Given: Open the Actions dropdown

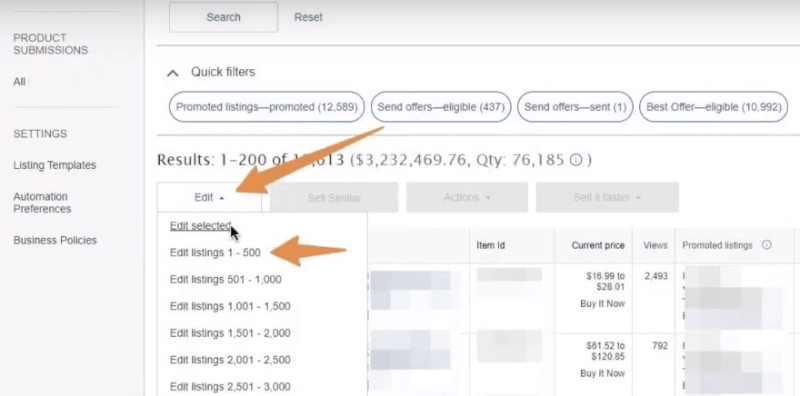Looking at the screenshot, I should click(x=467, y=197).
